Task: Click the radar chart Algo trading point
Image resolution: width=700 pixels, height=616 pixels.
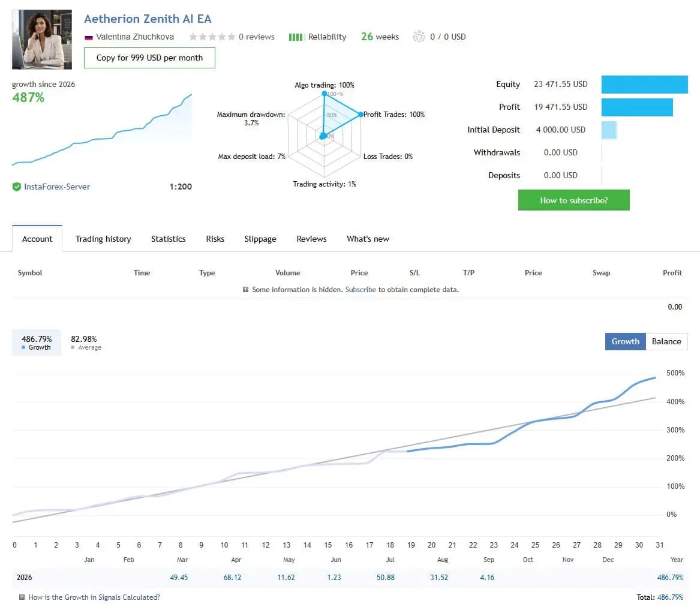Action: (x=324, y=94)
